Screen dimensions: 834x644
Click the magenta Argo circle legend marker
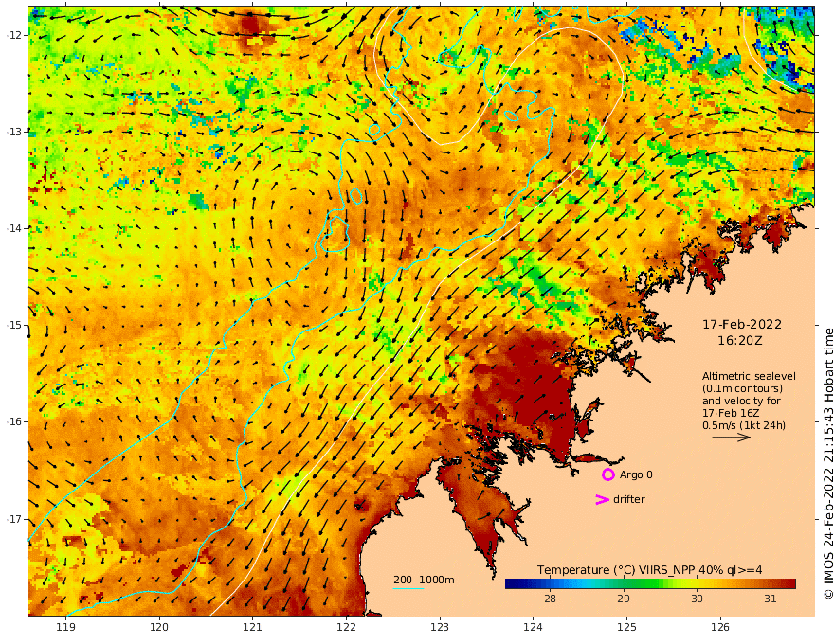tap(607, 474)
